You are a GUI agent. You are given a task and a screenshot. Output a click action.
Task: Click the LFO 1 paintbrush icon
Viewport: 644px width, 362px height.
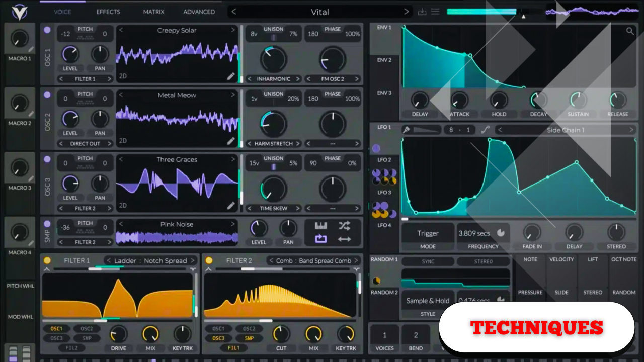(407, 130)
